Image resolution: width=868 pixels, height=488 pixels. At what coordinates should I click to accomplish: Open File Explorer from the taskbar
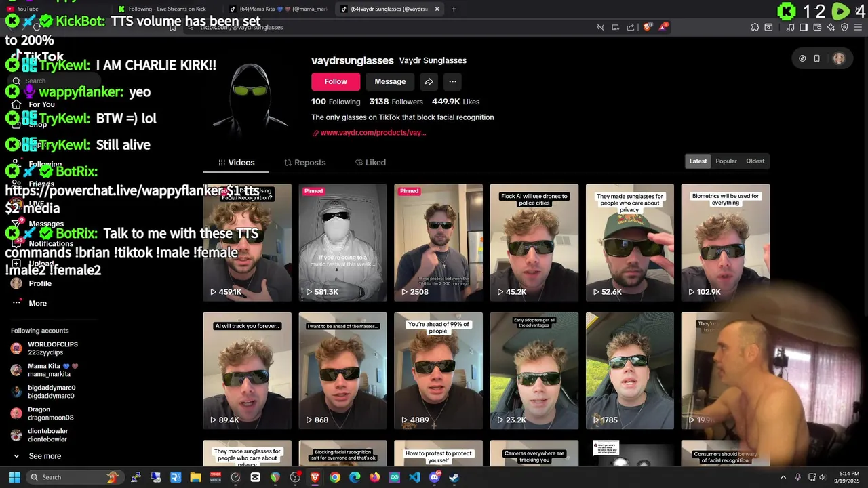click(195, 477)
